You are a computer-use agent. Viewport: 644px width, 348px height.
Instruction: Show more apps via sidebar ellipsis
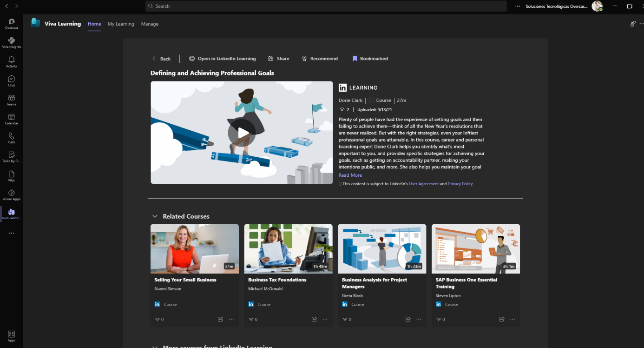[12, 233]
